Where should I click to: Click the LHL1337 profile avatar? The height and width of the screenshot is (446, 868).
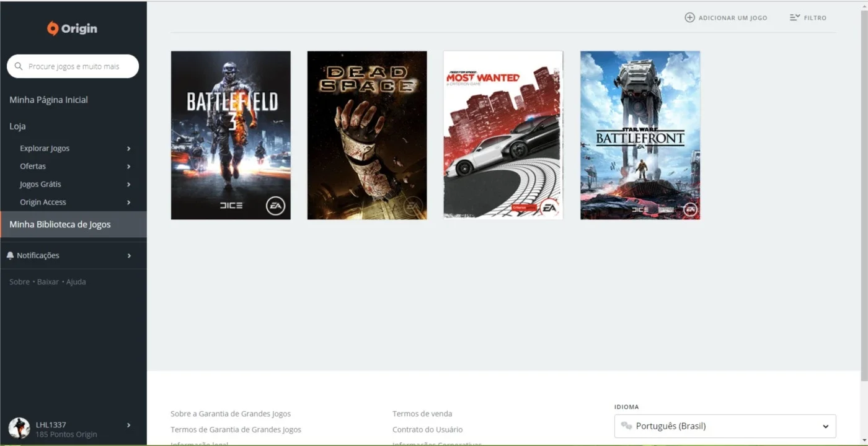click(19, 428)
